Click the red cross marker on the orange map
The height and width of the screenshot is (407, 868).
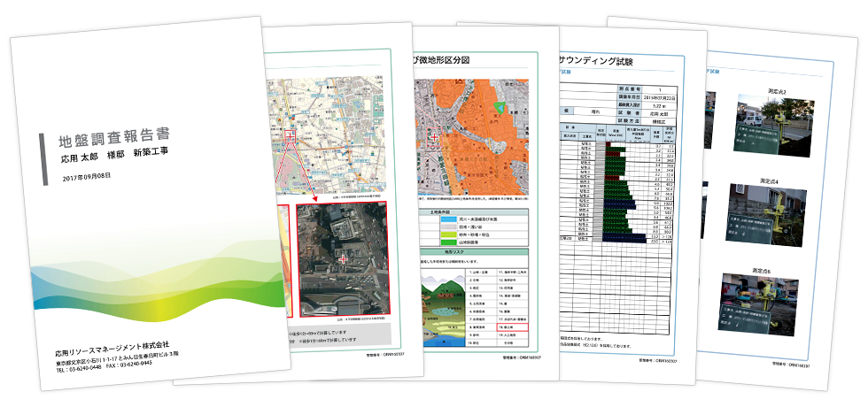click(x=435, y=136)
